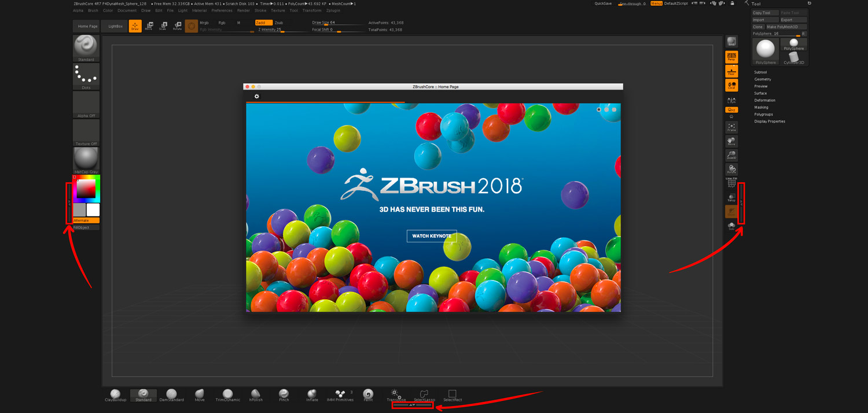Screen dimensions: 868x413
Task: Select the Move transform icon in top shelf
Action: tap(149, 26)
